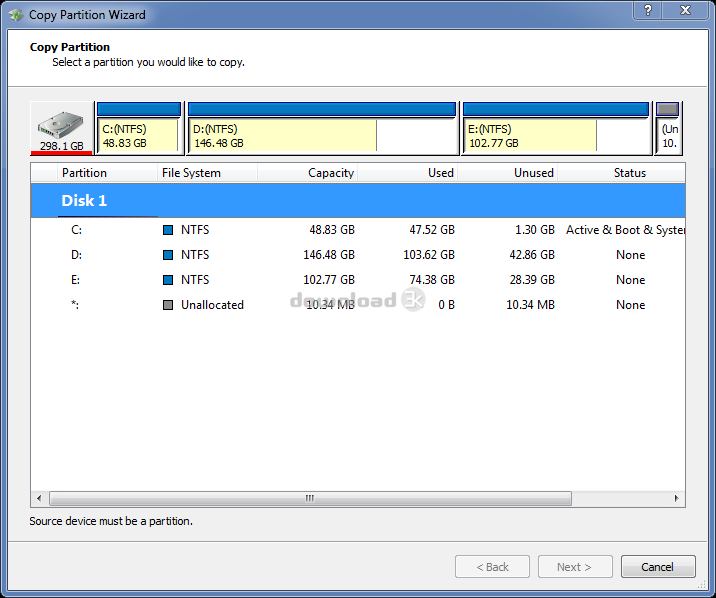
Task: Click the 48.83 GB capacity cell
Action: coord(332,230)
